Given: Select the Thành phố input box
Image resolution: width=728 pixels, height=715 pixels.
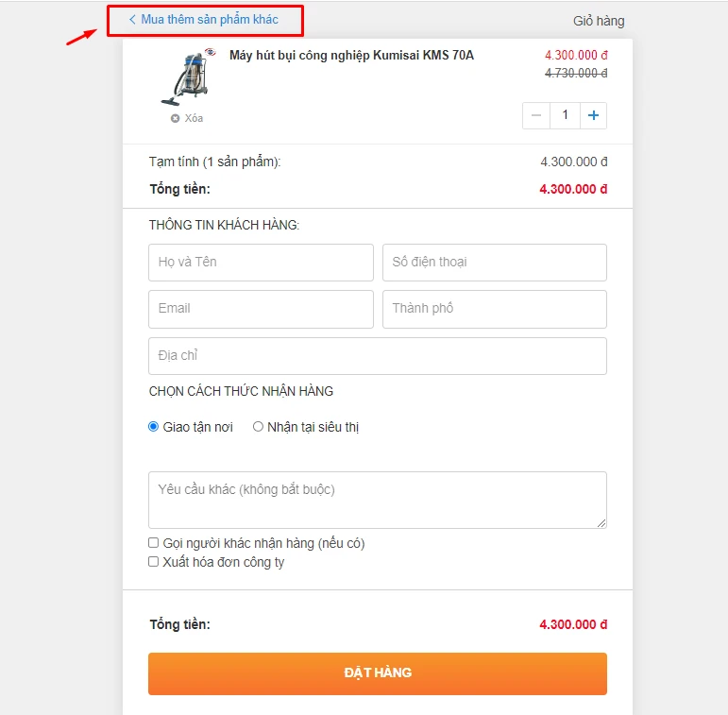Looking at the screenshot, I should [494, 309].
